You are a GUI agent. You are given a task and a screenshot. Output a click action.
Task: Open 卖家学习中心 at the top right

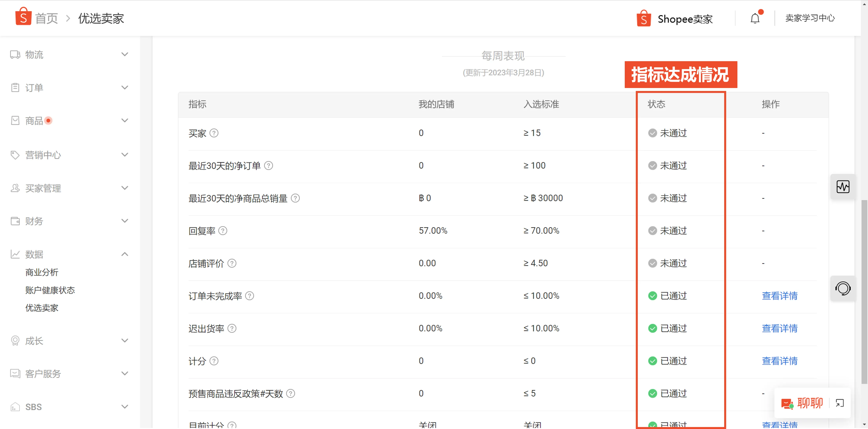pos(810,18)
